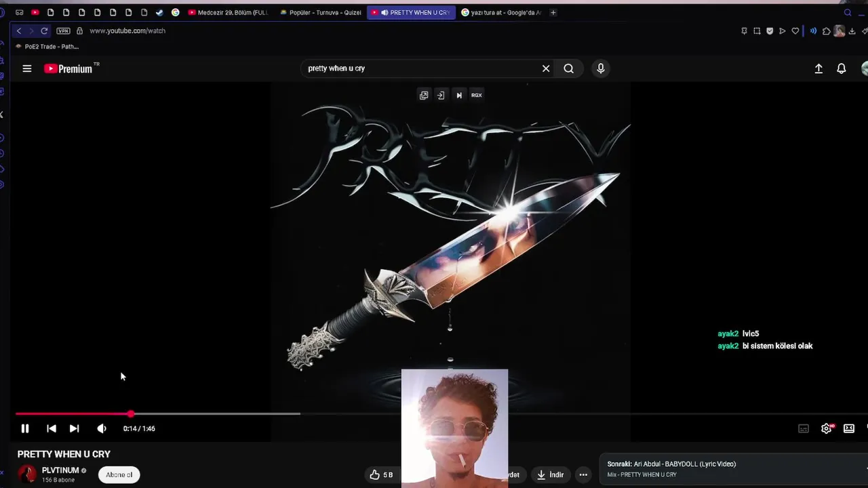Open the sound waves icon in the browser toolbar
868x488 pixels.
click(x=813, y=30)
